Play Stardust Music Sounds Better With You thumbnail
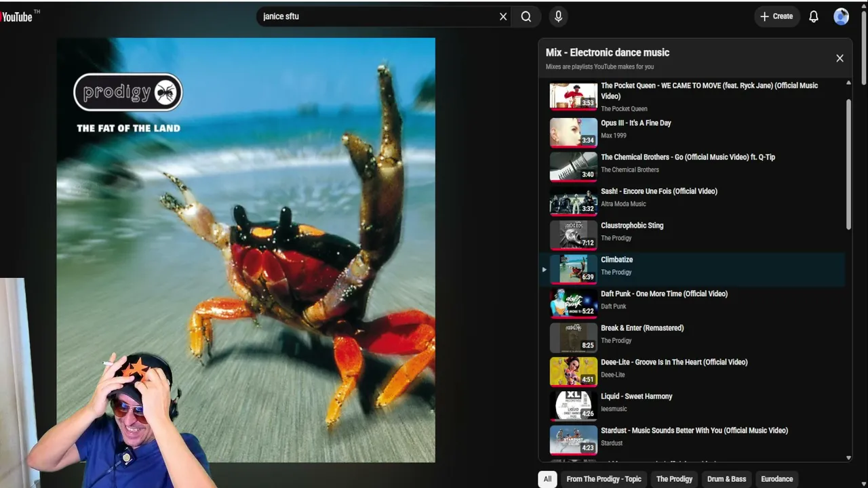The image size is (868, 488). click(x=574, y=440)
